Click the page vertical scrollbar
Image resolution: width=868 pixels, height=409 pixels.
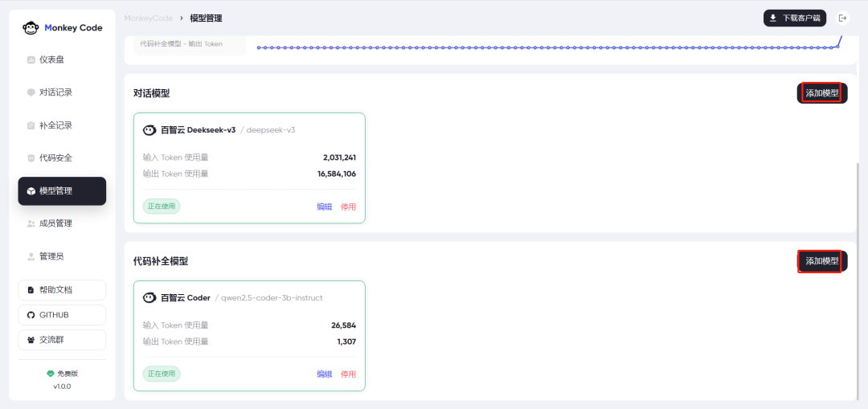[859, 280]
